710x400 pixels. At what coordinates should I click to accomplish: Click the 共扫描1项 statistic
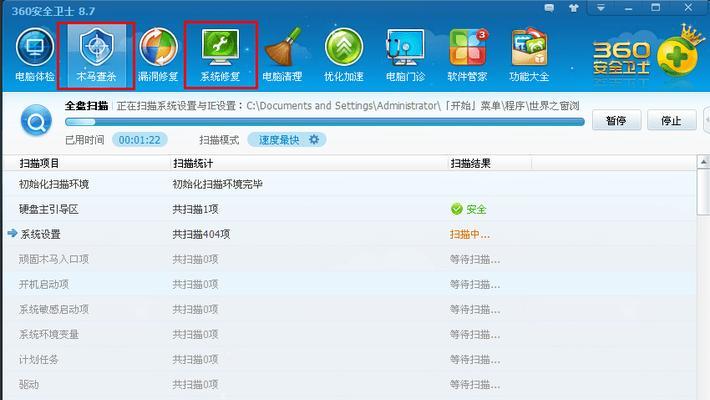(x=195, y=209)
